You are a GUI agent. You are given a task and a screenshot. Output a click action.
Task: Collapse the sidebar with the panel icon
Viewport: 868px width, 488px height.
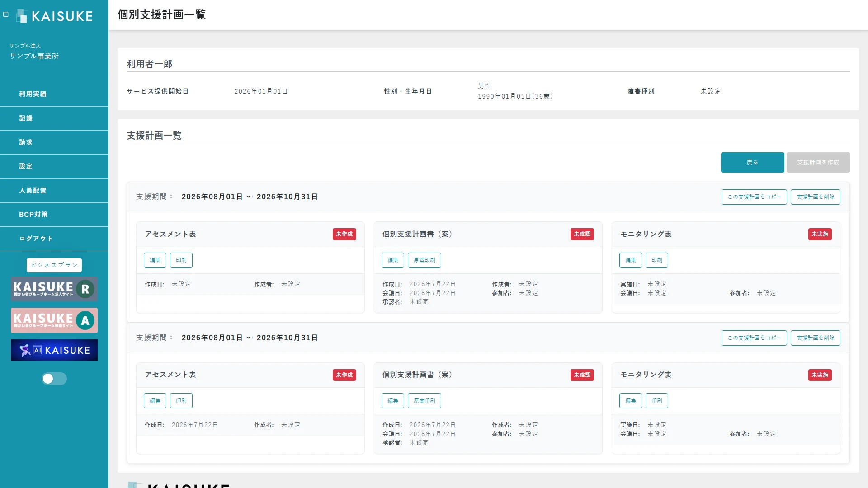point(6,14)
